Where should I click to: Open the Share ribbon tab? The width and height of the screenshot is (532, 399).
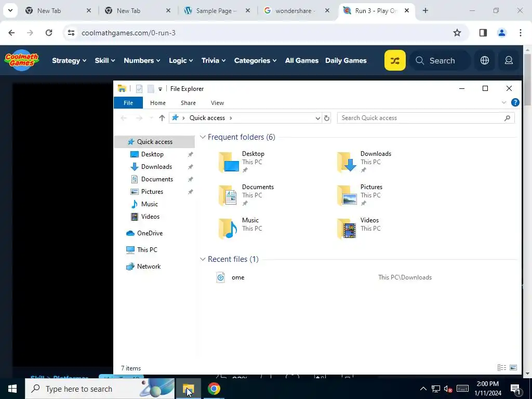tap(188, 103)
